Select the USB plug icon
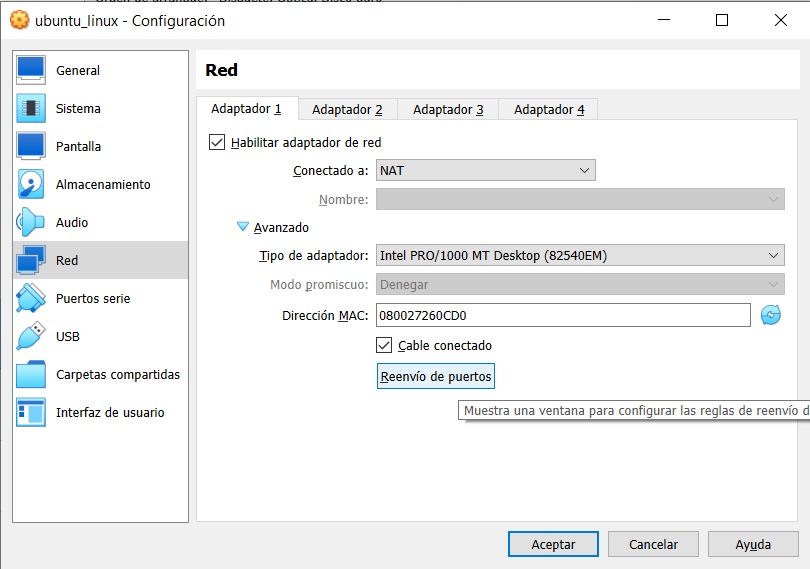Viewport: 810px width, 569px height. (31, 336)
